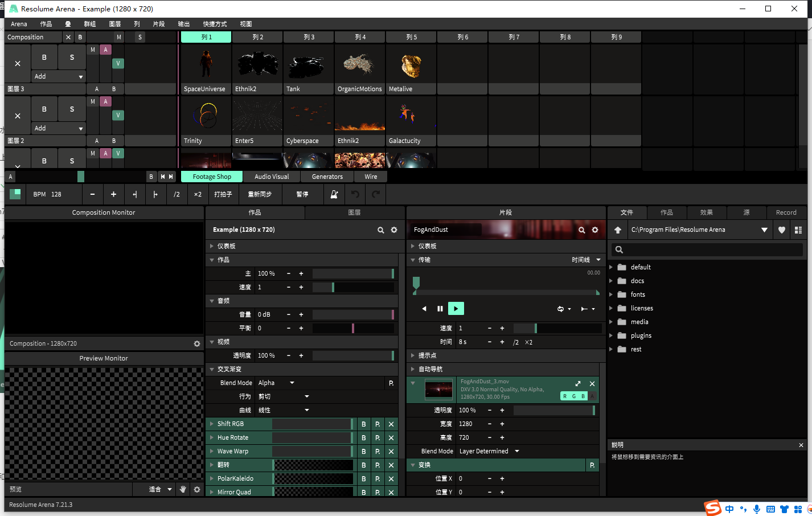Expand the Shift RGB effect parameters
This screenshot has height=516, width=812.
[212, 424]
